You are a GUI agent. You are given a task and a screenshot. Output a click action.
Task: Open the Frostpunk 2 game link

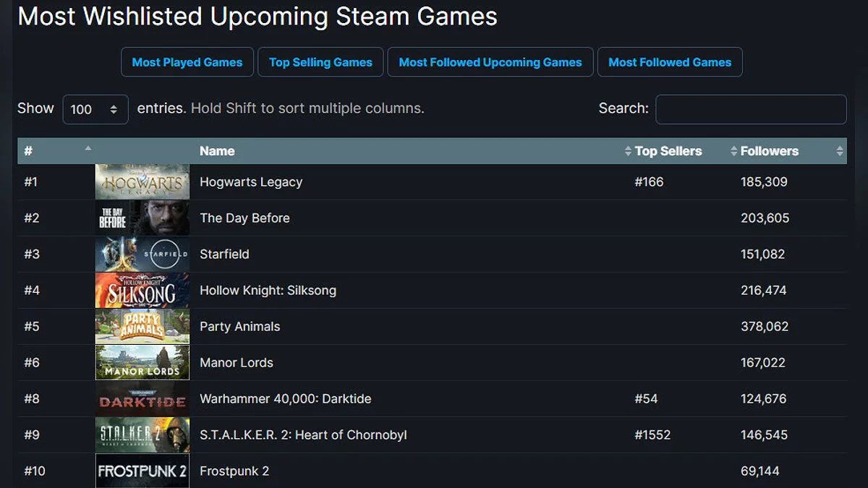click(x=234, y=471)
